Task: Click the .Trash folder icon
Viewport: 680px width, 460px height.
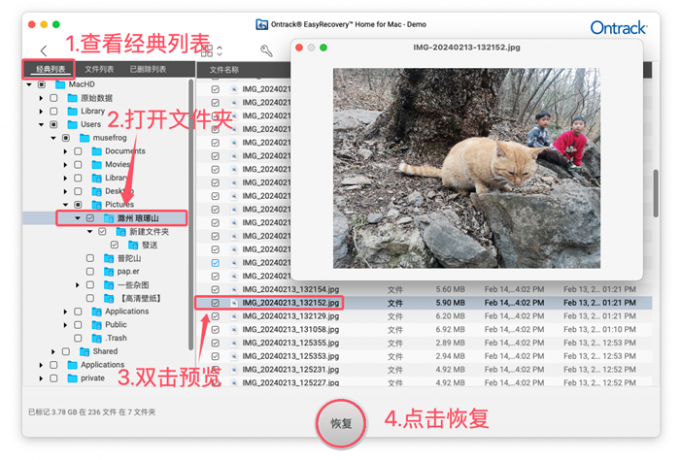Action: (x=97, y=338)
